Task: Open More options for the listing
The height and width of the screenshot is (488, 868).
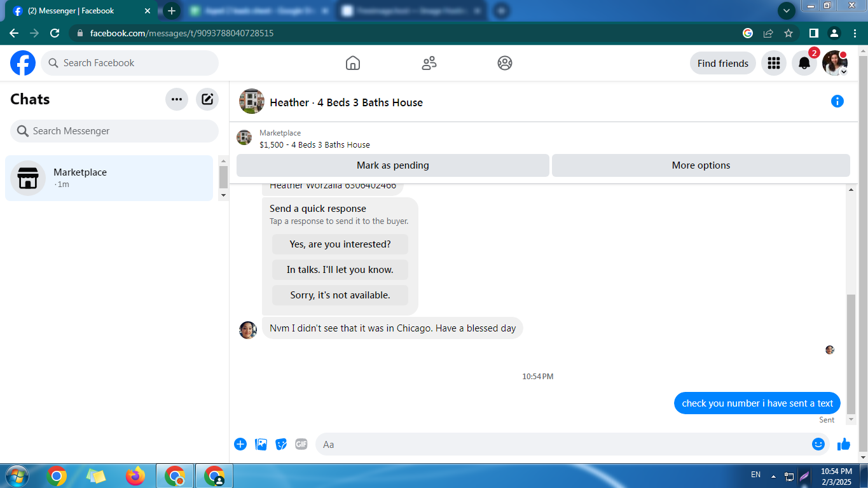Action: tap(701, 165)
